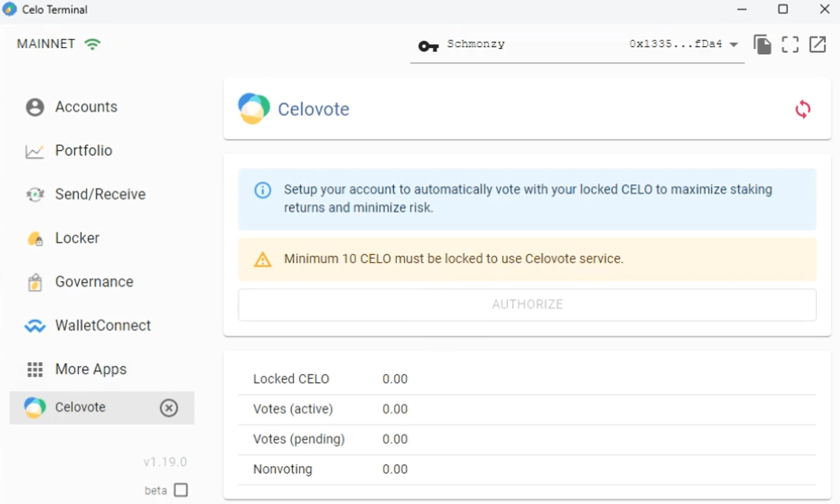The width and height of the screenshot is (840, 504).
Task: Click the v1.19.0 version text
Action: [x=165, y=462]
